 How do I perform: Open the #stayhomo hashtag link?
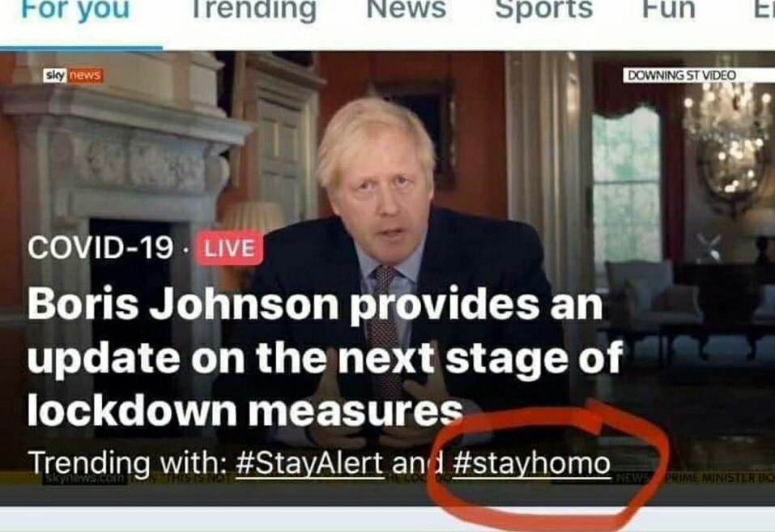click(x=531, y=463)
